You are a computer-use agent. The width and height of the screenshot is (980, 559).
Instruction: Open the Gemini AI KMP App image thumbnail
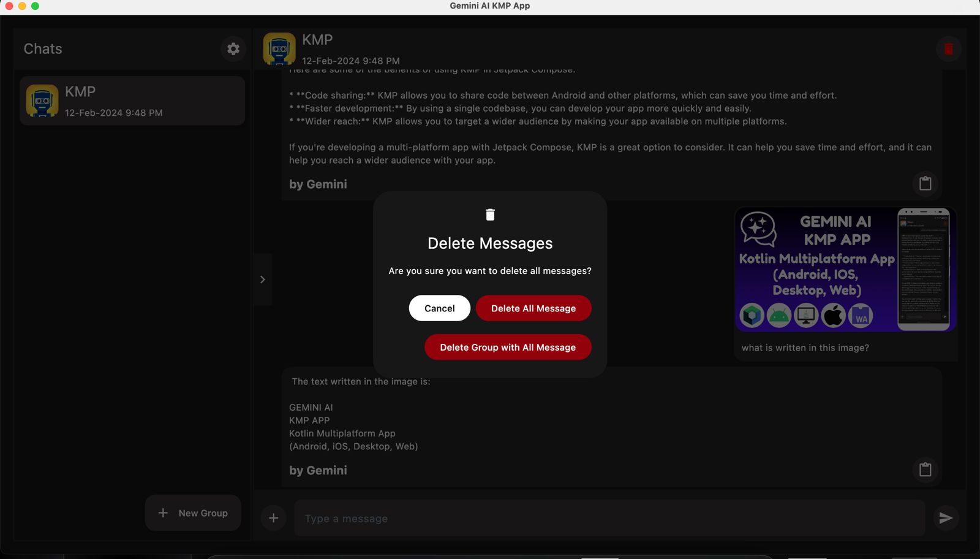845,270
